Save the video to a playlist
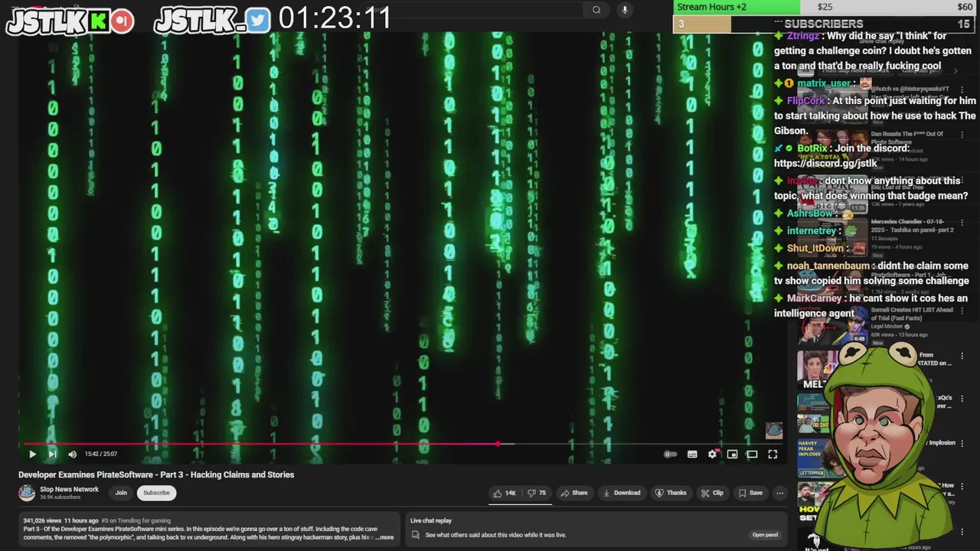 click(x=750, y=493)
